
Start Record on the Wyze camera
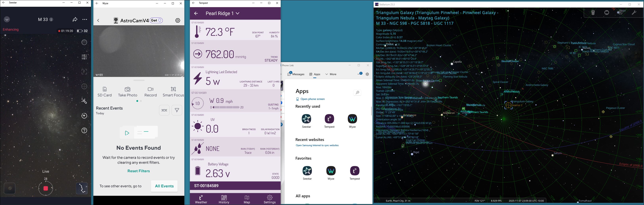click(150, 92)
